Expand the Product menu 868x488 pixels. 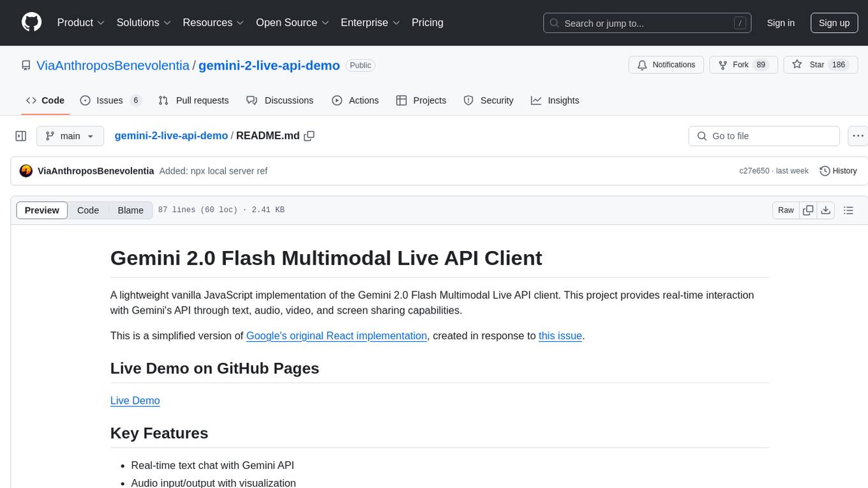[x=81, y=22]
